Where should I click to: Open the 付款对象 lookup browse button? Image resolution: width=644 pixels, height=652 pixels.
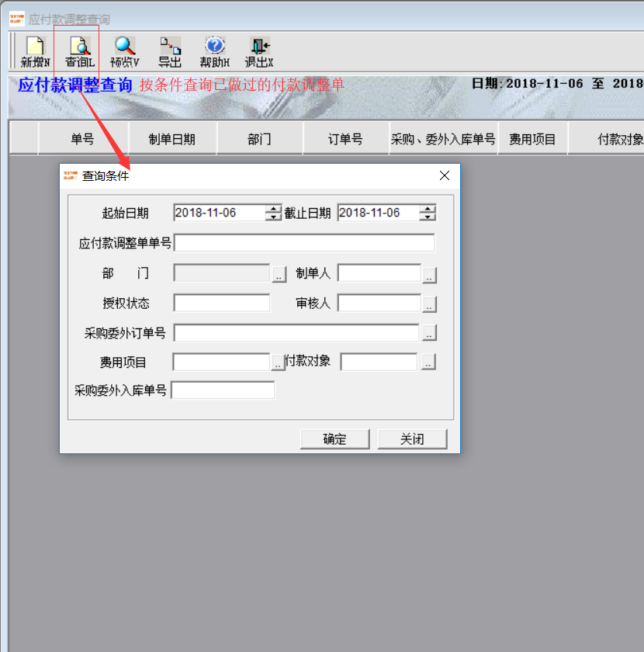click(x=428, y=362)
